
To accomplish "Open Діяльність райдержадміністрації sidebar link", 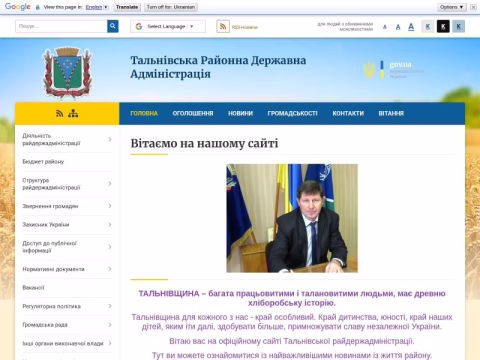I will pos(51,139).
